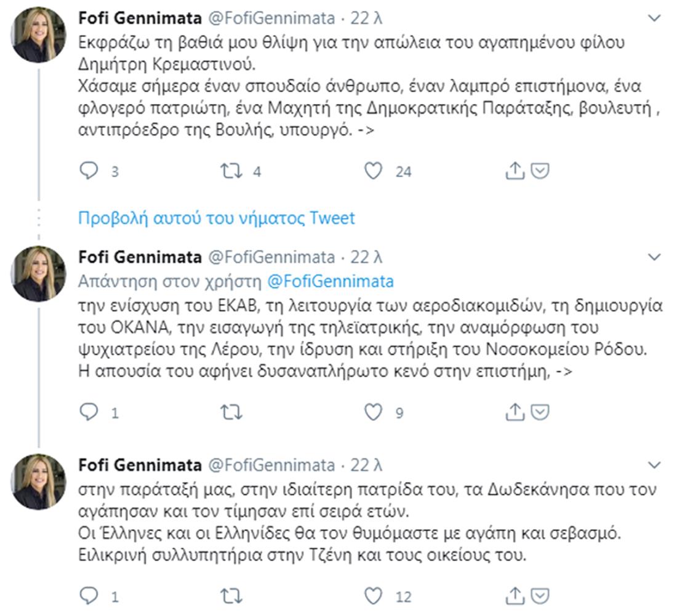Like the third tweet with 12 likes
The height and width of the screenshot is (616, 677).
coord(374,595)
